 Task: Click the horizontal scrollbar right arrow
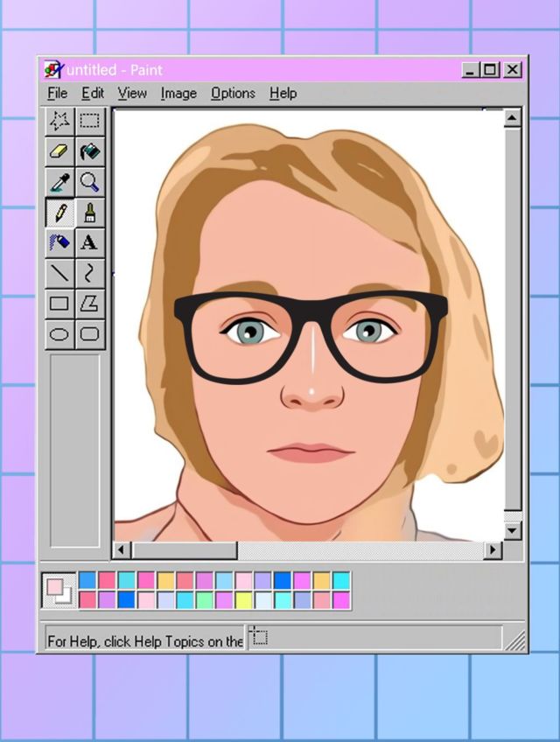pyautogui.click(x=493, y=550)
